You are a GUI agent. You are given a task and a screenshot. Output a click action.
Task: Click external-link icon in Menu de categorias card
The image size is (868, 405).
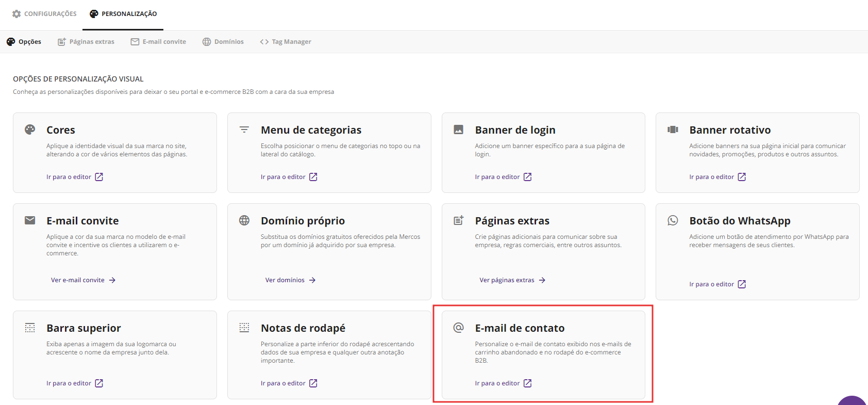coord(313,177)
